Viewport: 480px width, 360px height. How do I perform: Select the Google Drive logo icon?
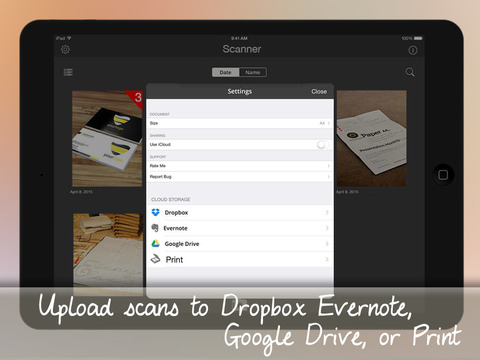156,244
